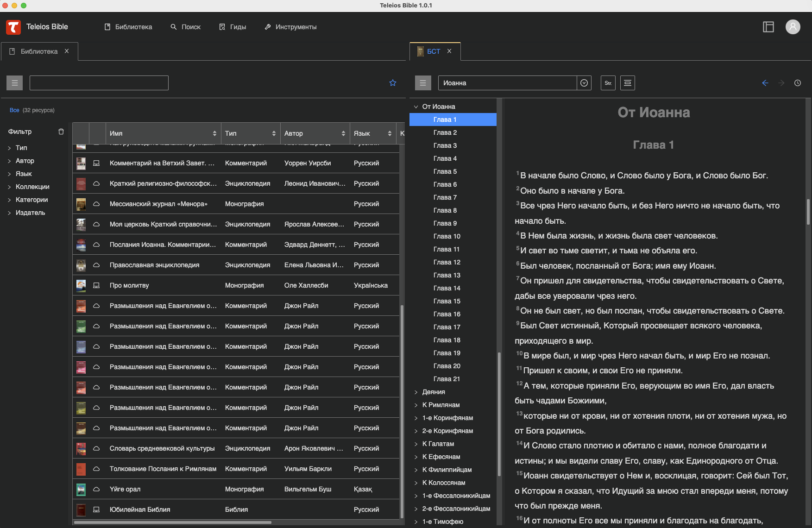Screen dimensions: 812x528
Task: Toggle the parallel view layout button
Action: 627,83
